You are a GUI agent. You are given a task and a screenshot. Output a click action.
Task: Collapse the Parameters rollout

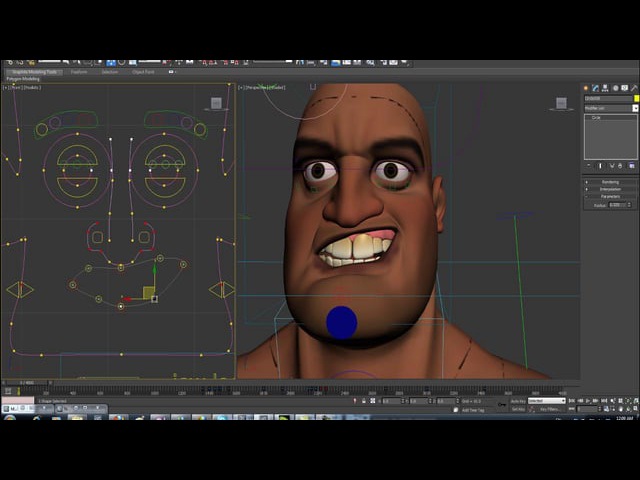tap(610, 197)
